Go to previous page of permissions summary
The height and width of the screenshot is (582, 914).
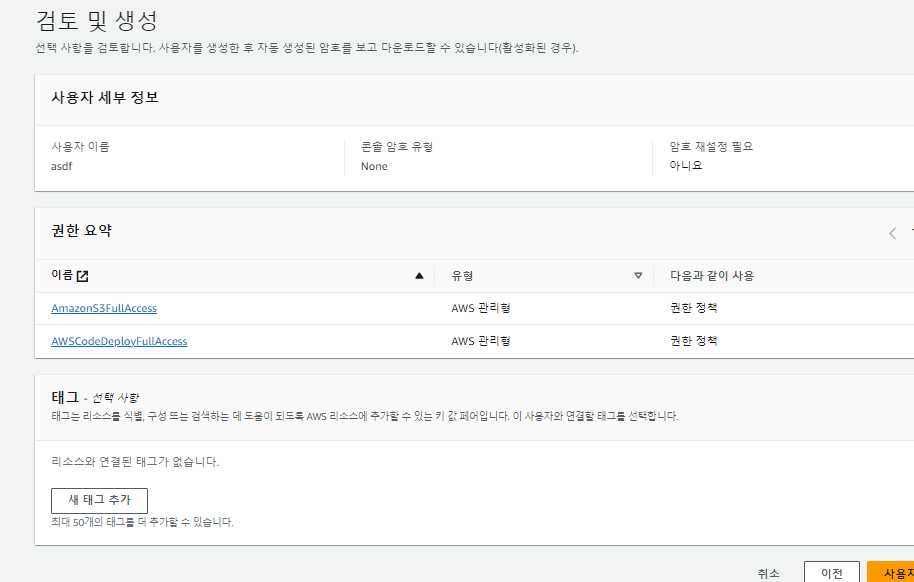click(x=892, y=233)
